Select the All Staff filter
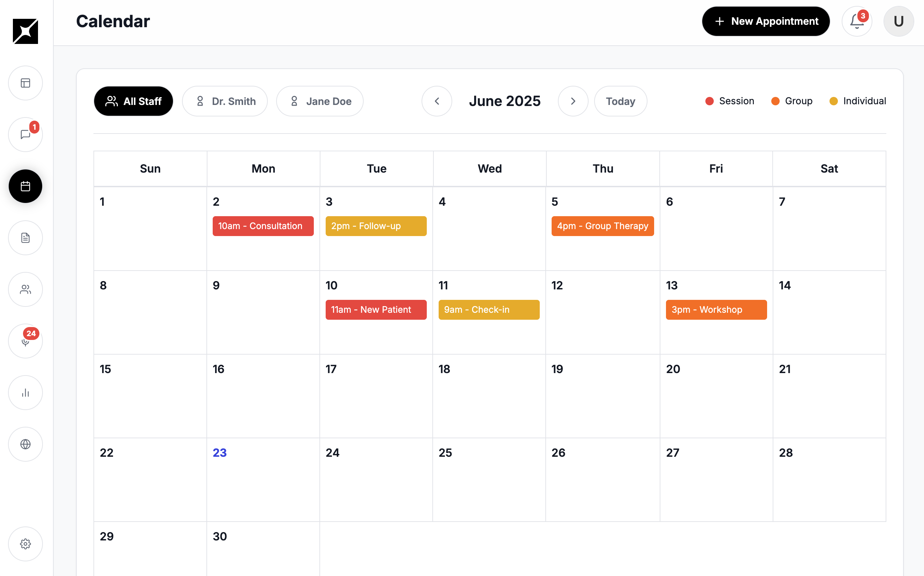Viewport: 924px width, 576px height. 133,101
